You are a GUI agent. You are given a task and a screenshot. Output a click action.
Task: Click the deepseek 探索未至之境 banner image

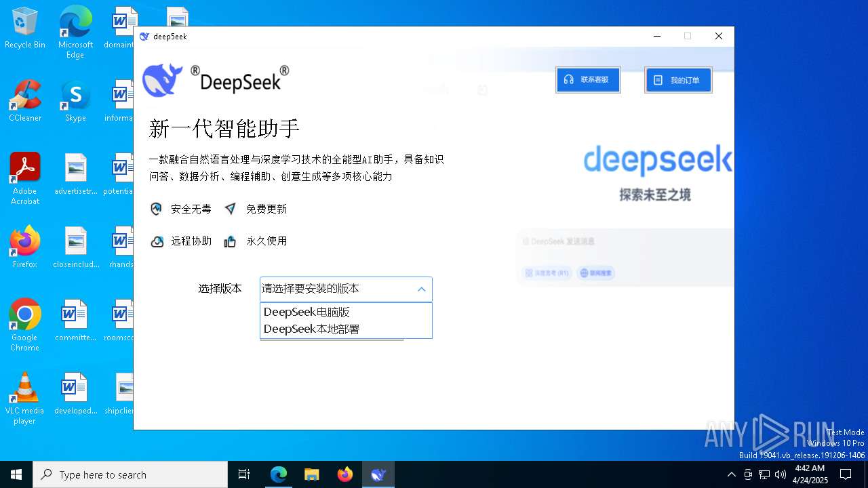[x=657, y=173]
